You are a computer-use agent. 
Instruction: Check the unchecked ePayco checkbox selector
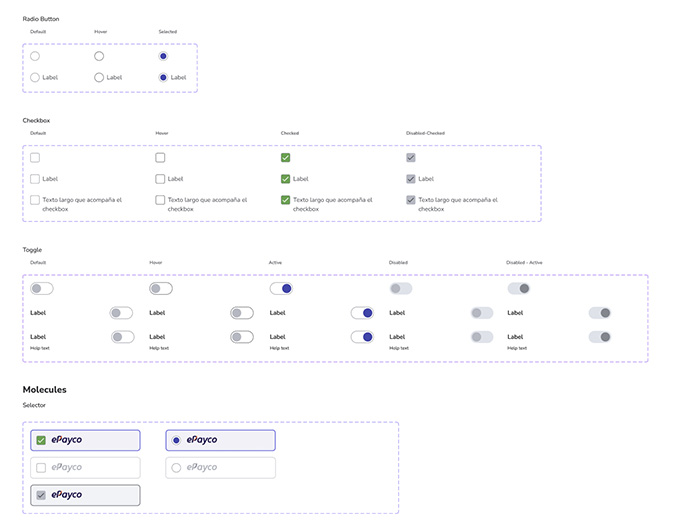(85, 467)
